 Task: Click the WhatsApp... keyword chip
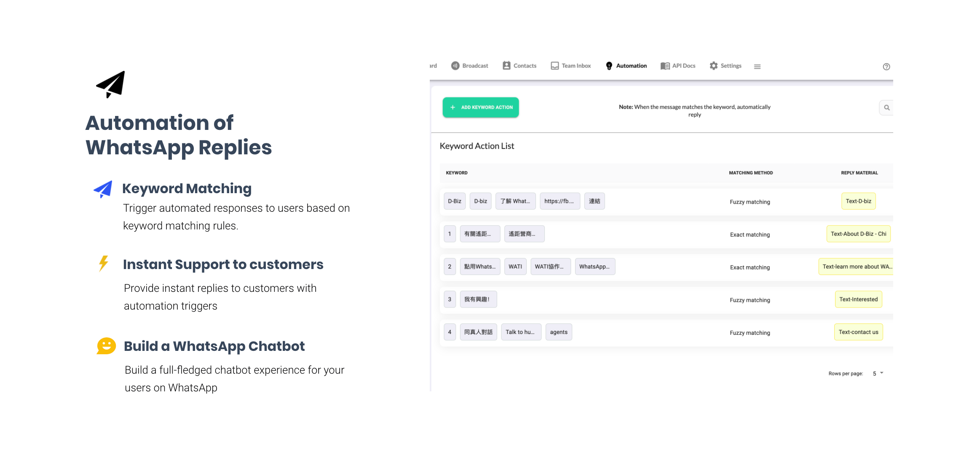[x=595, y=267]
